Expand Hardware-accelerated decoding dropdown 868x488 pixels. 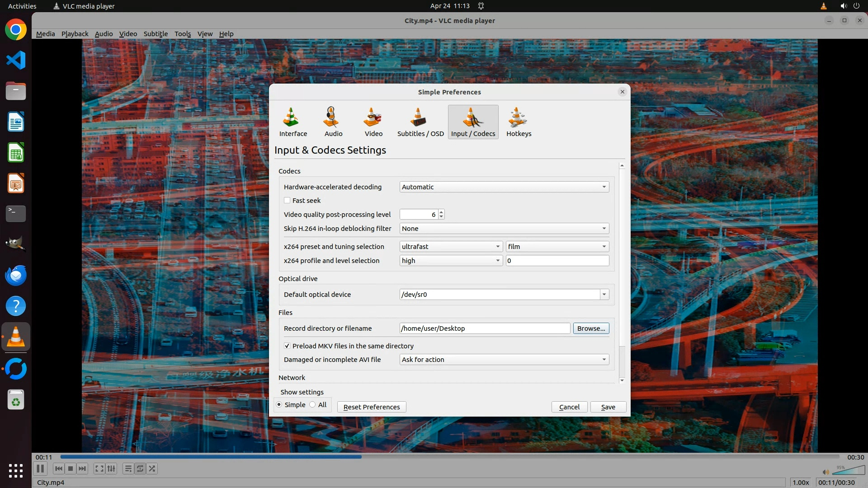pyautogui.click(x=504, y=187)
